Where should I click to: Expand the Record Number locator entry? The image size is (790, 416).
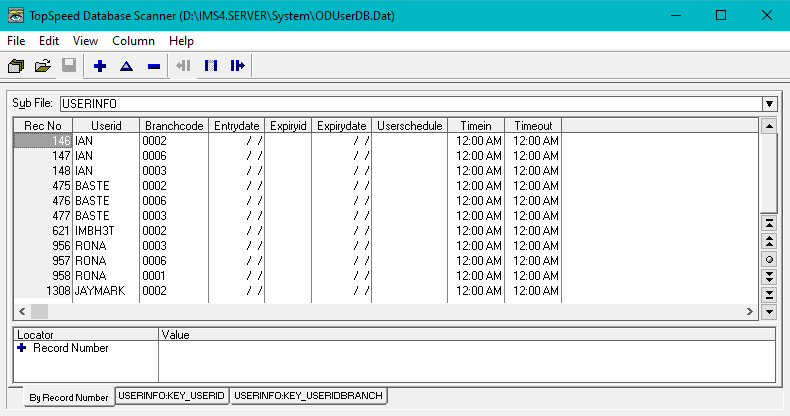click(22, 348)
